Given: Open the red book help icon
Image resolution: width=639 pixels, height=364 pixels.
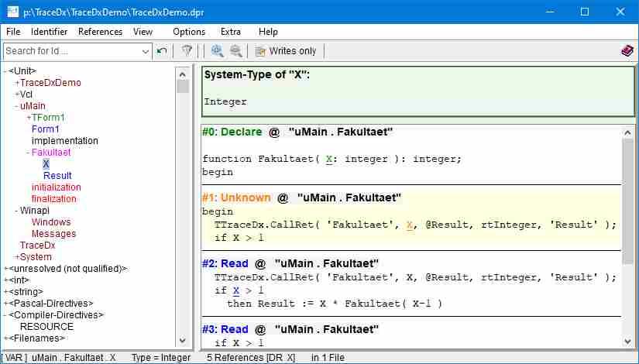Looking at the screenshot, I should coord(627,51).
